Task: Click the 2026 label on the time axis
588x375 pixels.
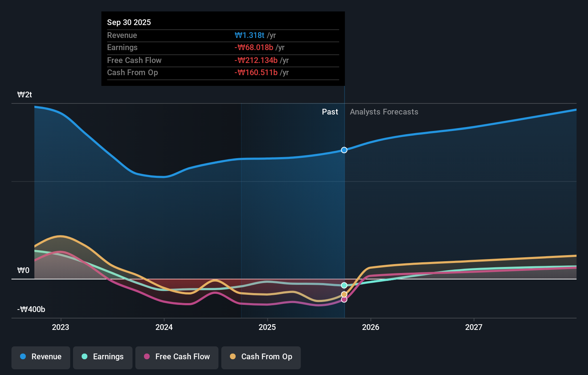Action: 371,327
